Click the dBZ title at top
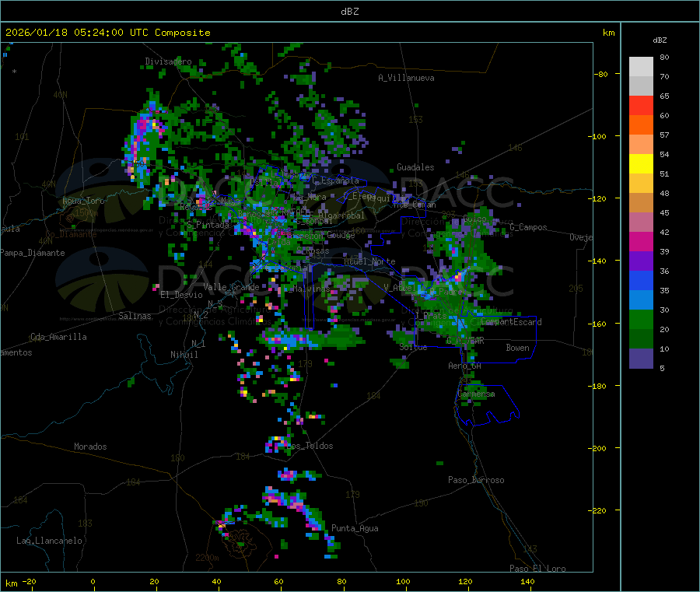 (x=349, y=12)
